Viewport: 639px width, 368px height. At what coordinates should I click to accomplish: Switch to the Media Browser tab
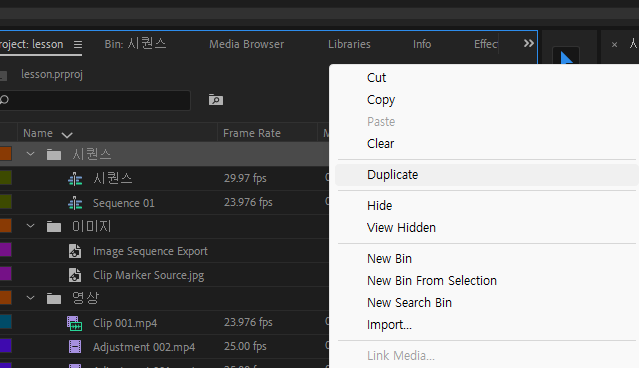[x=247, y=44]
